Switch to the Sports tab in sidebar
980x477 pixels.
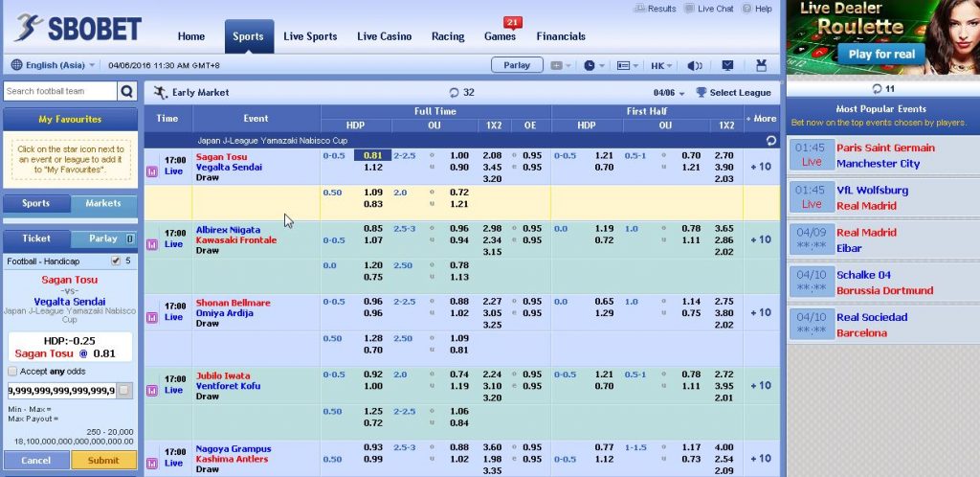click(x=36, y=203)
